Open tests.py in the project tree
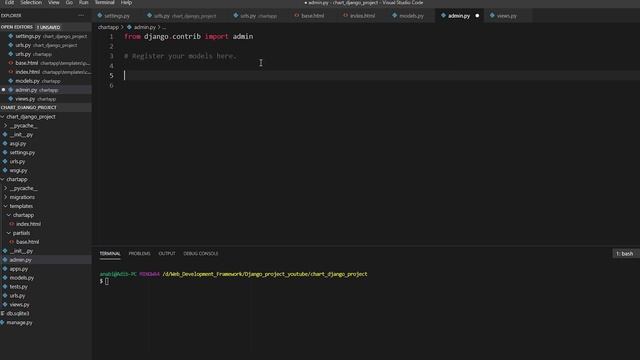Viewport: 640px width, 360px height. tap(18, 287)
